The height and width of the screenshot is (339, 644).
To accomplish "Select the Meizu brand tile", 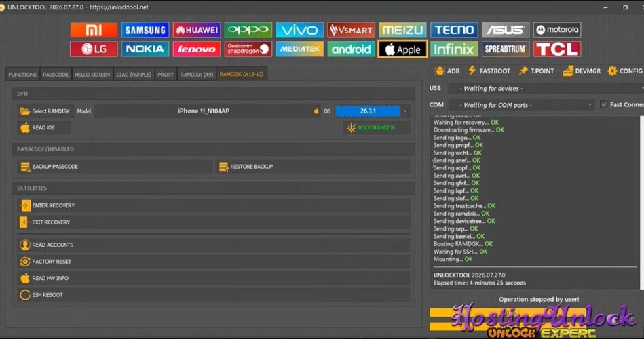I will tap(402, 30).
